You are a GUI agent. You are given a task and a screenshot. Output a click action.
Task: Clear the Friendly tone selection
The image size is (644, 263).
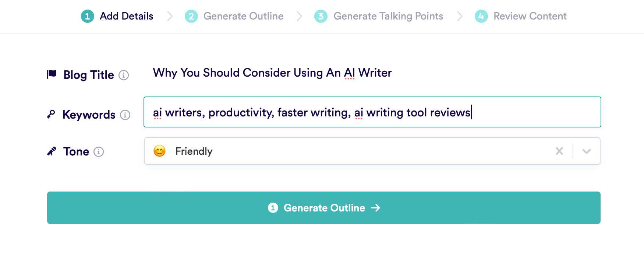[x=559, y=151]
